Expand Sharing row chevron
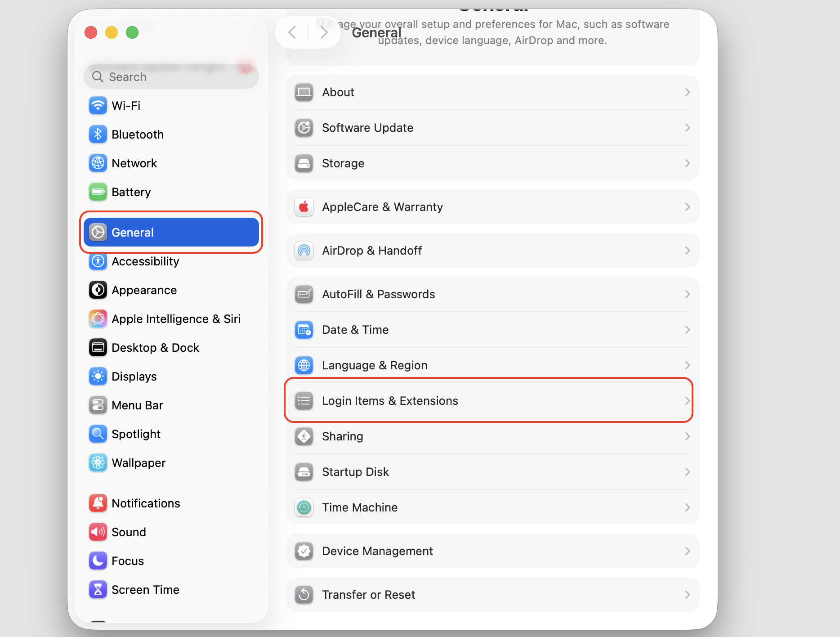 pos(687,436)
